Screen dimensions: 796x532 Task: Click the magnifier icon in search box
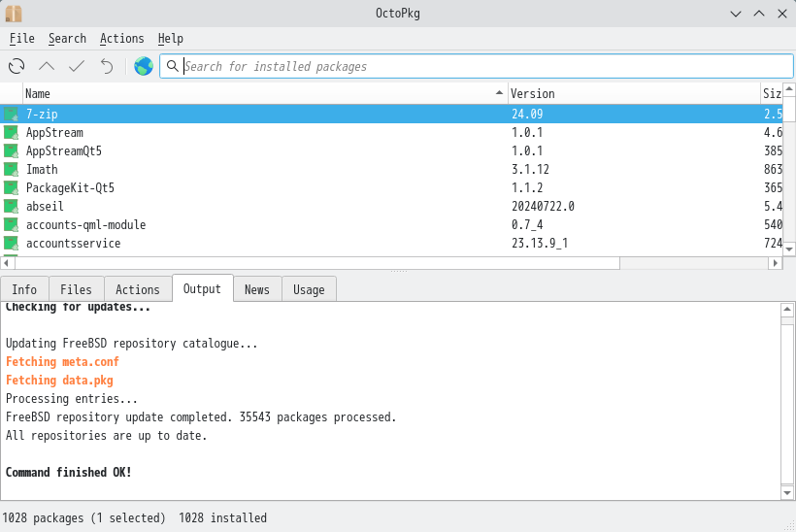(x=172, y=66)
